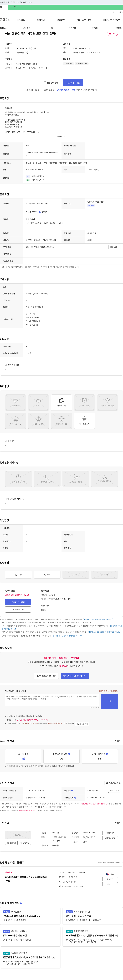Click the 이메일 지원 button
Viewport: 123px width, 980px height.
(x=18, y=609)
